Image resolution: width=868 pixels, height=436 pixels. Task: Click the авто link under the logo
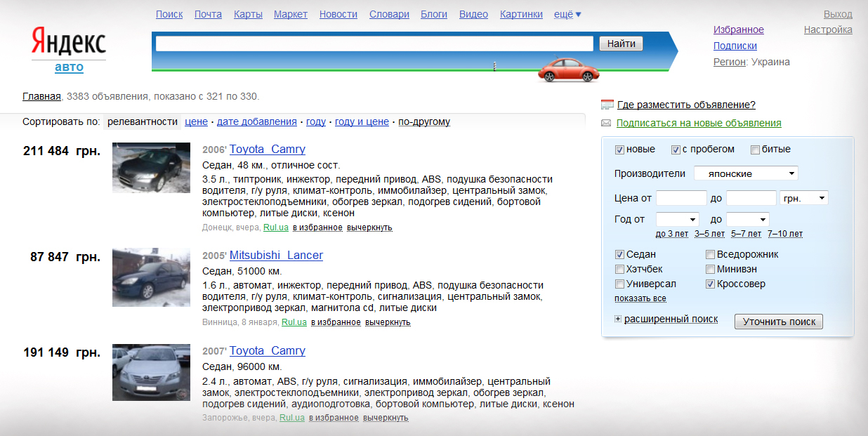(x=69, y=67)
